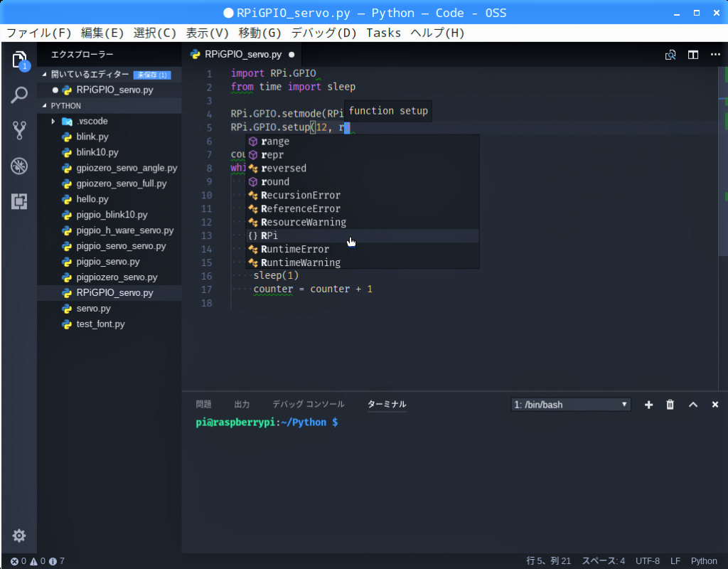Change encoding via UTF-8 status item
This screenshot has height=569, width=728.
pos(647,561)
